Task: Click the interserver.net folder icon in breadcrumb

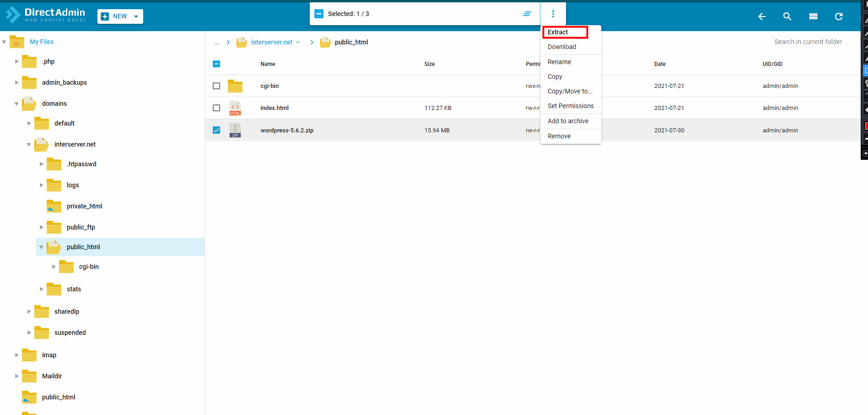Action: click(x=242, y=42)
